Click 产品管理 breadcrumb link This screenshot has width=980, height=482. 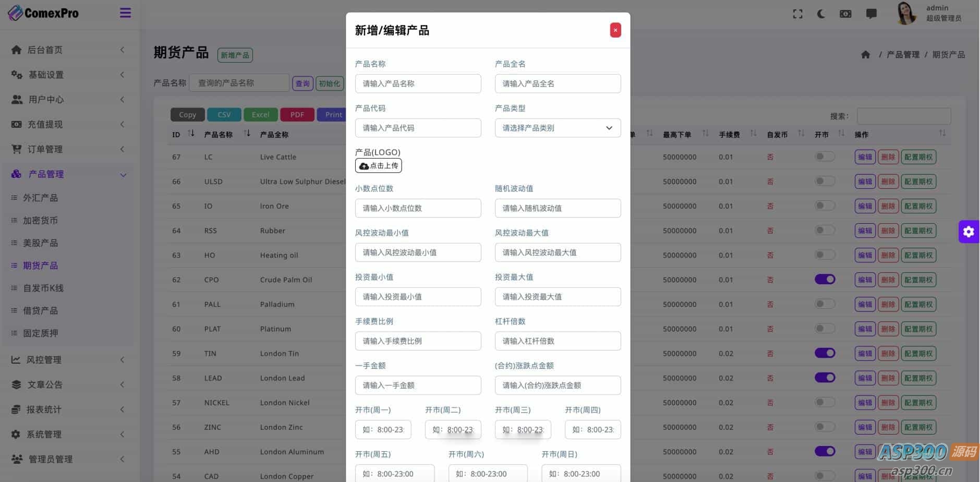point(903,55)
